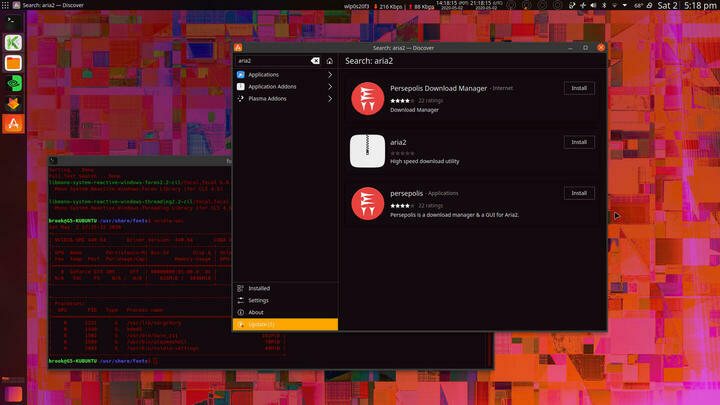Launch Firefox from the dock
The image size is (720, 405).
(x=13, y=103)
